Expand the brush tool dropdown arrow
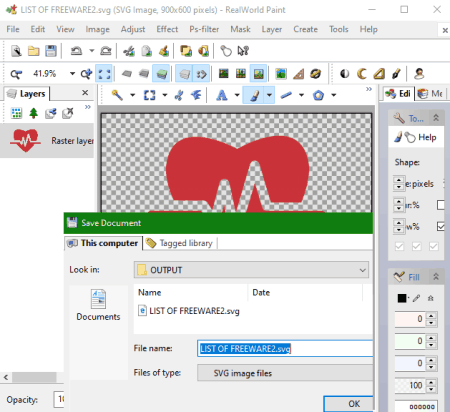Viewport: 450px width, 412px height. tap(269, 95)
